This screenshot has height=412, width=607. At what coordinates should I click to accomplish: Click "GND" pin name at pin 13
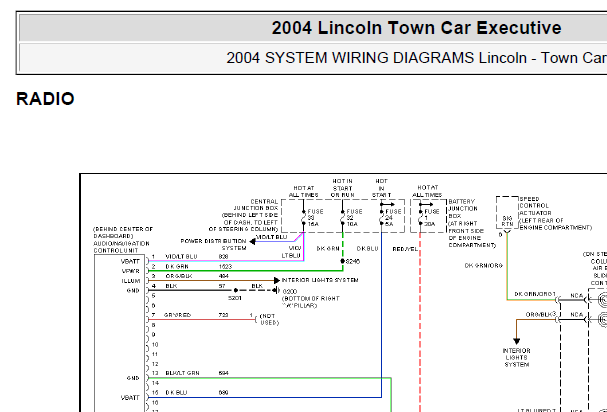(x=133, y=378)
